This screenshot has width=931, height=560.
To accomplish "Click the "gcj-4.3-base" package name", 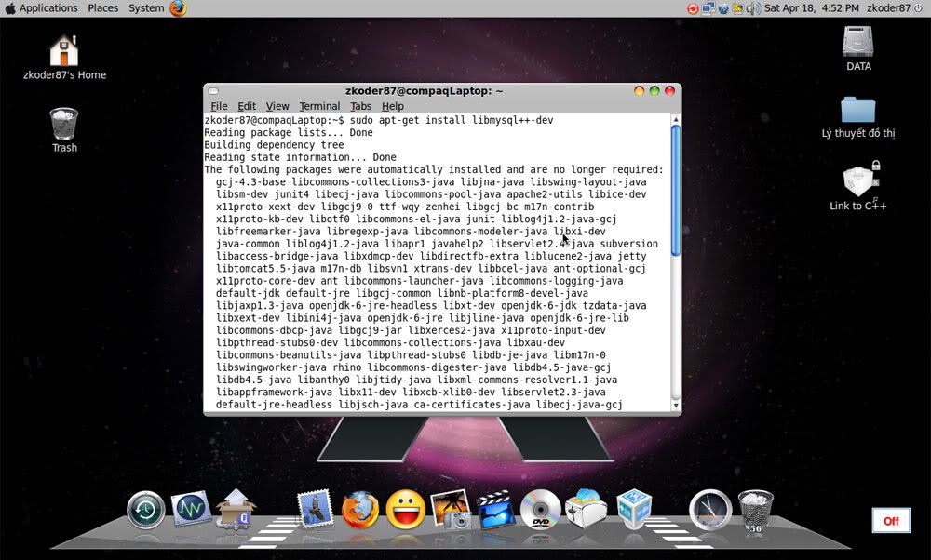I will point(250,182).
